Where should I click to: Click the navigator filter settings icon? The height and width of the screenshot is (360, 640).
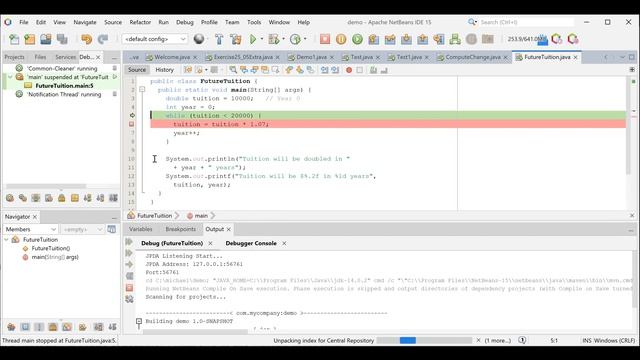[111, 229]
